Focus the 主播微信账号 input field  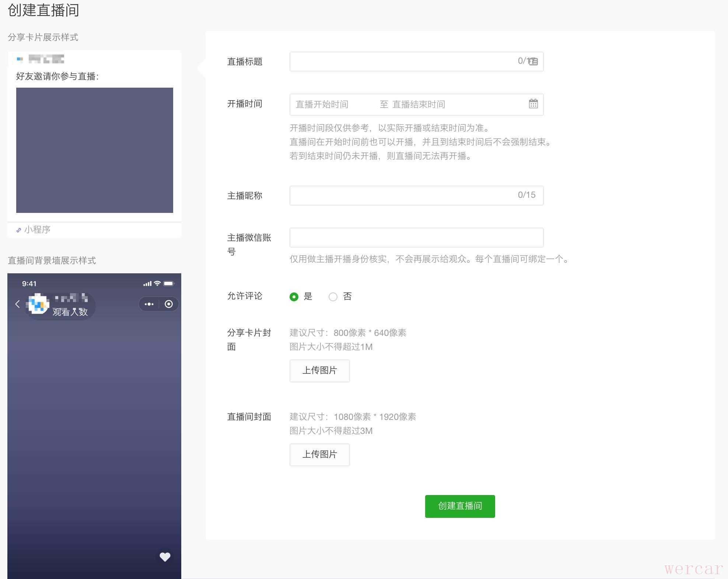(x=416, y=237)
